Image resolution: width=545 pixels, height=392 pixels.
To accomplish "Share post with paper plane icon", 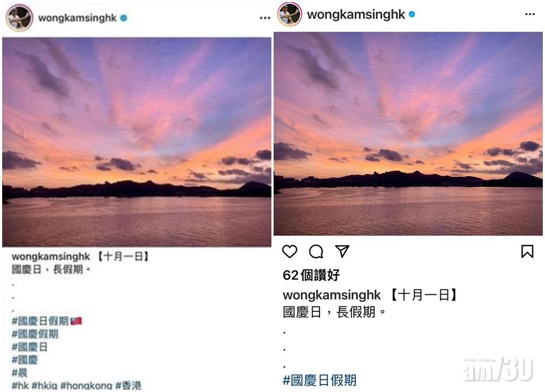I will [x=342, y=251].
